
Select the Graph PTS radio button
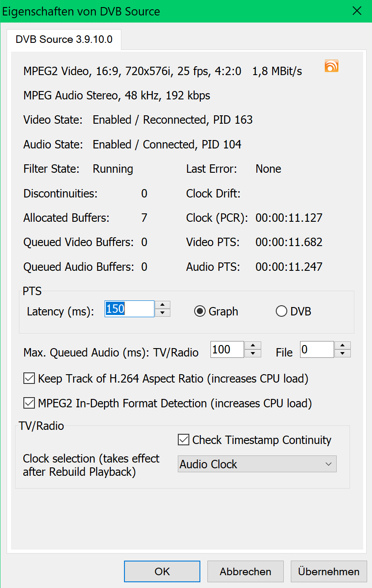point(200,311)
